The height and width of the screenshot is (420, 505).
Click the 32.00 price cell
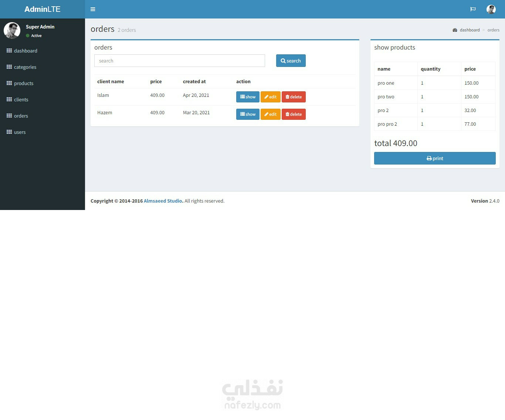(470, 110)
